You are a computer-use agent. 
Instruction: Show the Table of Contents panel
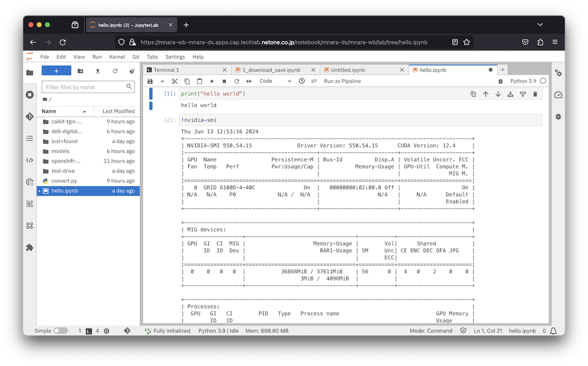point(29,138)
